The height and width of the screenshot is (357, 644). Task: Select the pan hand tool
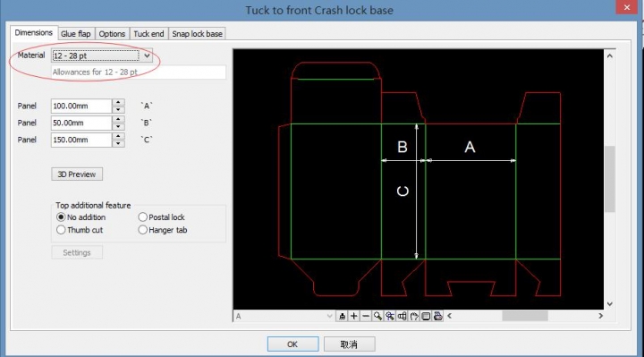pyautogui.click(x=414, y=316)
